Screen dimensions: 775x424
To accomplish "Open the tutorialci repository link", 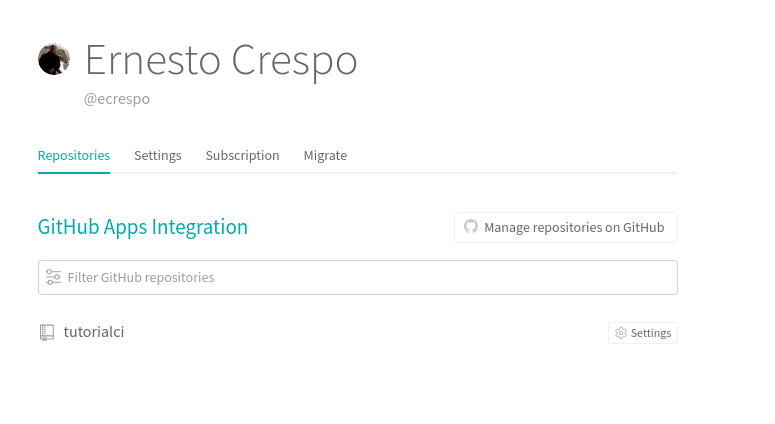I will tap(94, 332).
